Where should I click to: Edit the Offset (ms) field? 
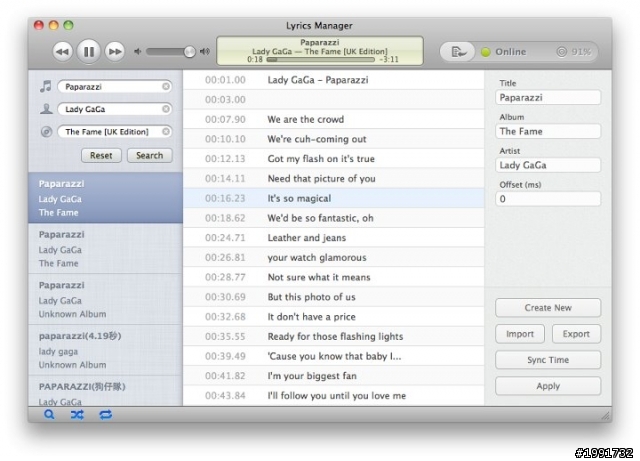[548, 199]
